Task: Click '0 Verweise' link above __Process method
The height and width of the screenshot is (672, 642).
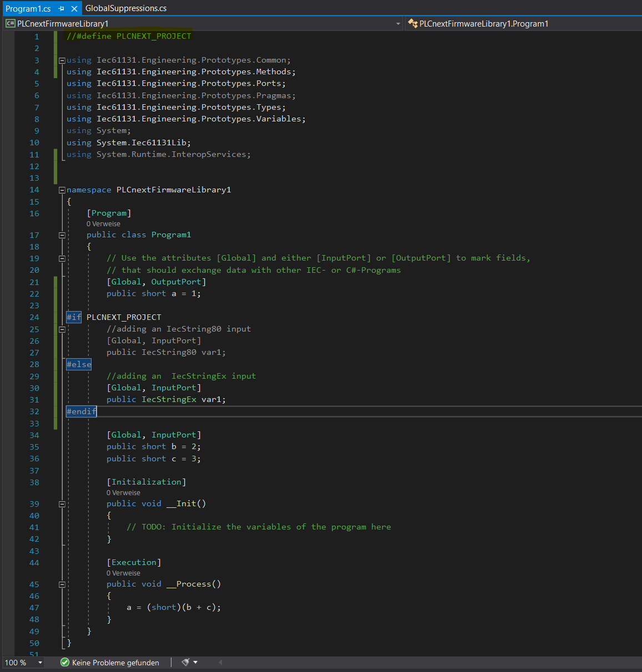Action: click(x=123, y=573)
